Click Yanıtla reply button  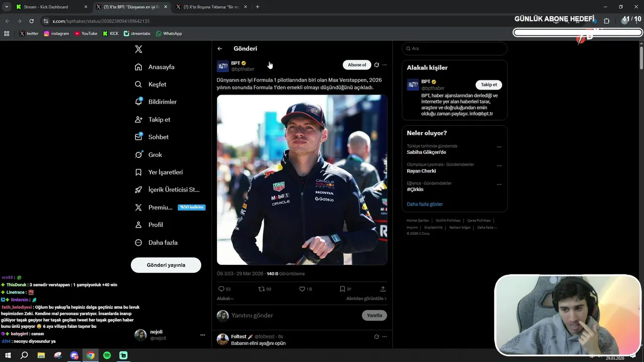click(x=374, y=315)
